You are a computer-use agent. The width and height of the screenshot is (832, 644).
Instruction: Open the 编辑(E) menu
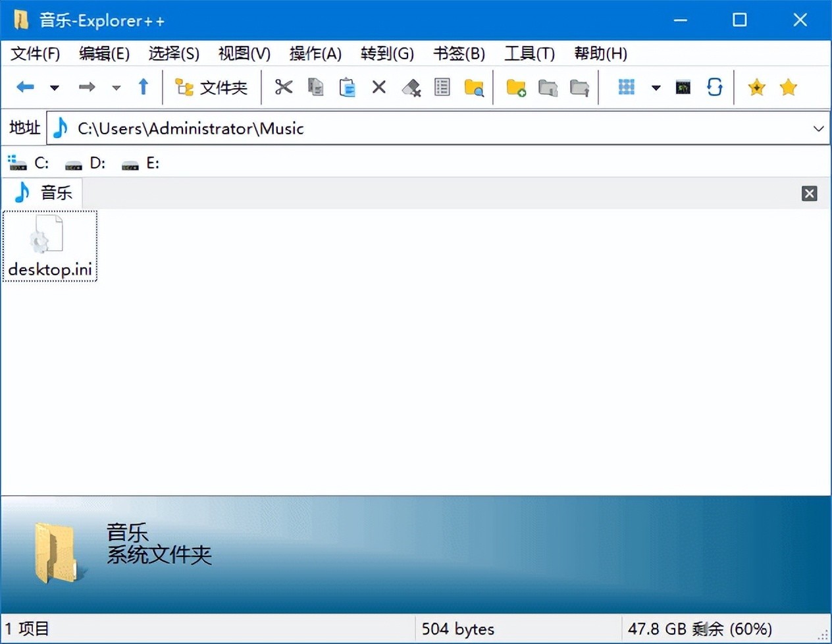[x=104, y=53]
